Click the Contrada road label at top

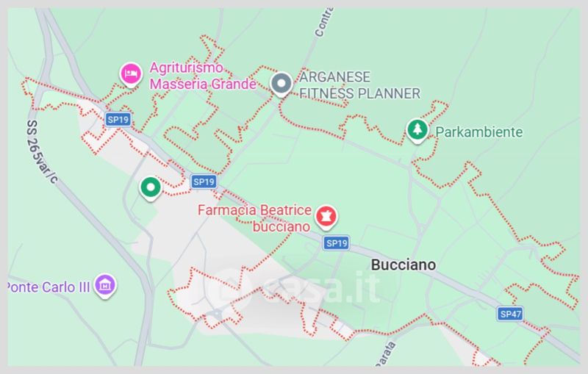(323, 23)
